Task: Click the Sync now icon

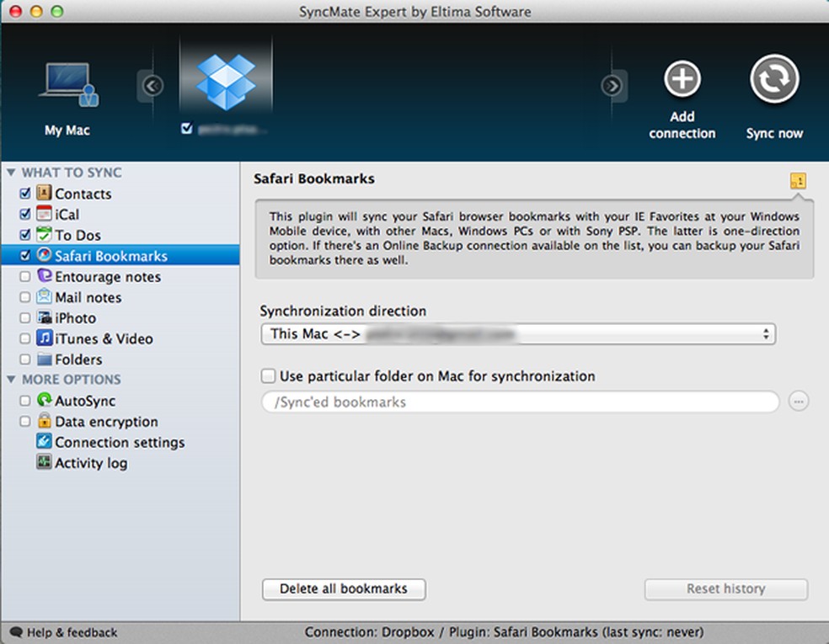Action: tap(773, 78)
